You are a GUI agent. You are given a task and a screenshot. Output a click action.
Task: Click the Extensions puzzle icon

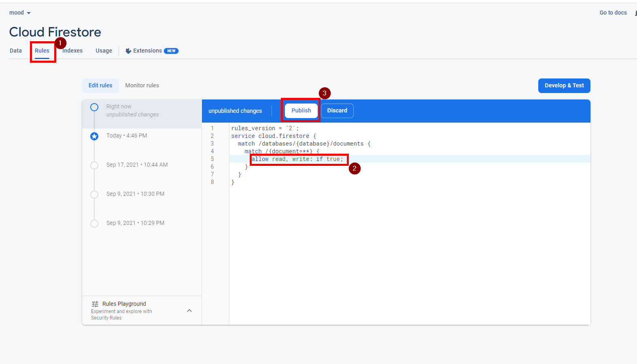coord(128,51)
